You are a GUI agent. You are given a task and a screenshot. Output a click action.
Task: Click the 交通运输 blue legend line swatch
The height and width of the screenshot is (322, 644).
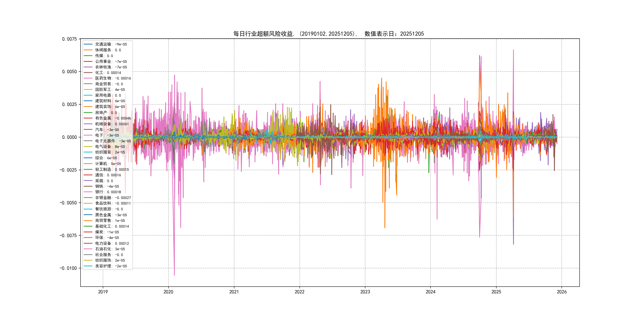(x=88, y=44)
